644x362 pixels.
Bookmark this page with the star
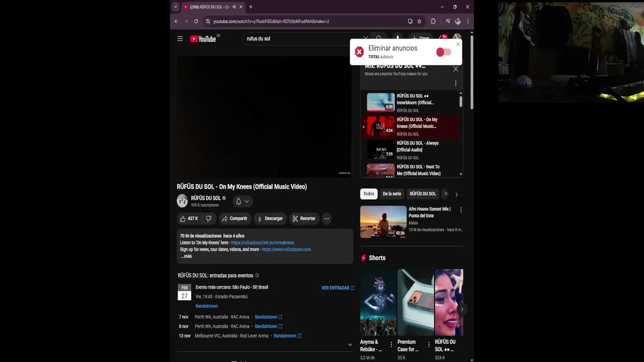coord(419,21)
